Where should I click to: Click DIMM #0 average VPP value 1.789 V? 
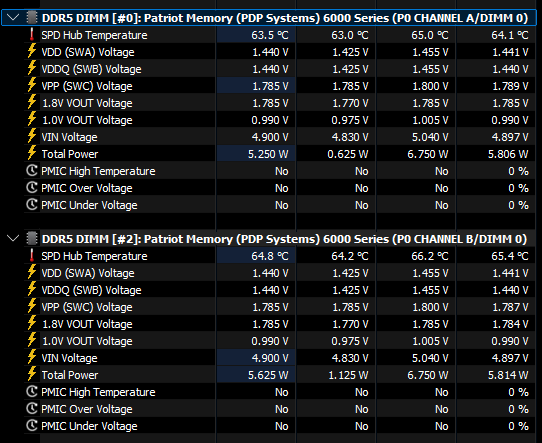click(510, 86)
